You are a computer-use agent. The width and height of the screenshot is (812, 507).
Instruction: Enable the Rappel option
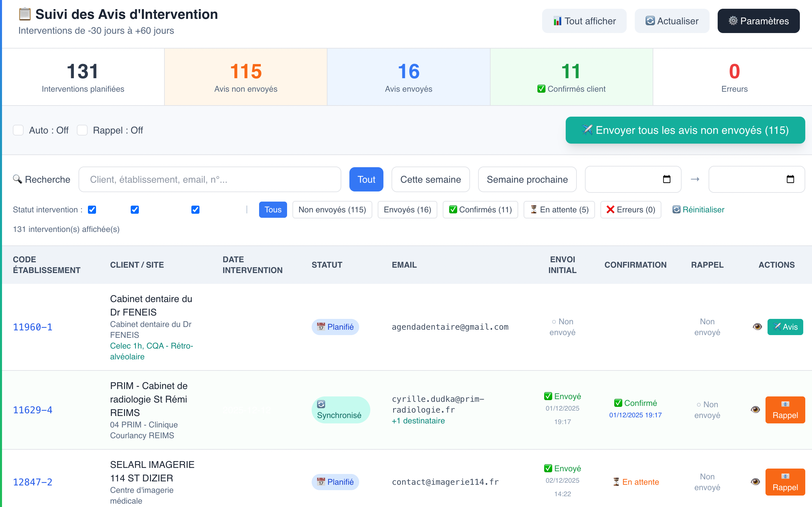pyautogui.click(x=82, y=130)
